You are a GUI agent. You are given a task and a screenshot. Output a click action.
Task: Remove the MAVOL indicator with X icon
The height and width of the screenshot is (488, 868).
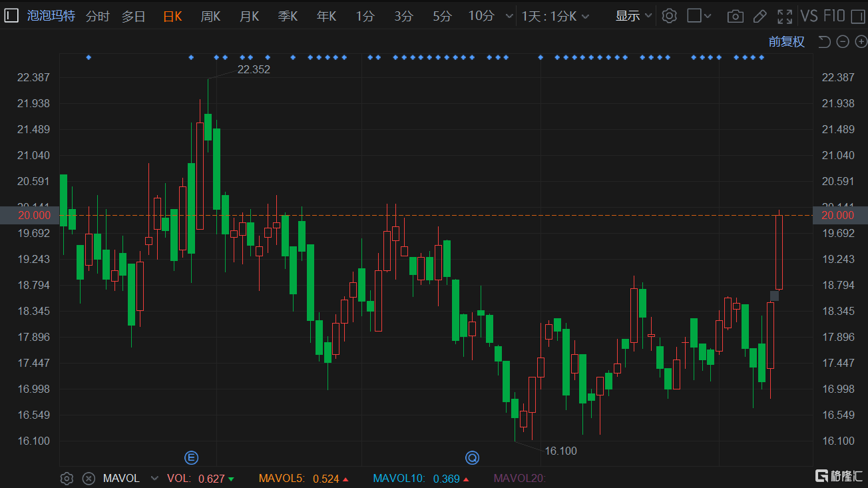(x=89, y=478)
